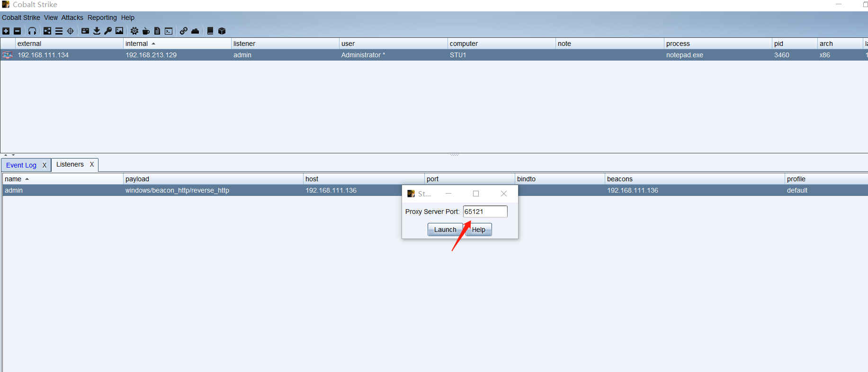Sort sessions by arch column header

840,44
